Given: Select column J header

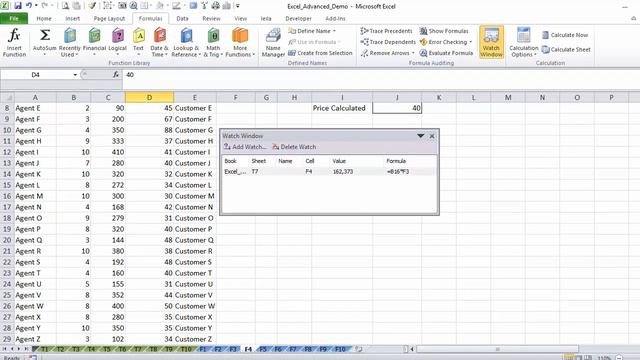Looking at the screenshot, I should tap(397, 98).
